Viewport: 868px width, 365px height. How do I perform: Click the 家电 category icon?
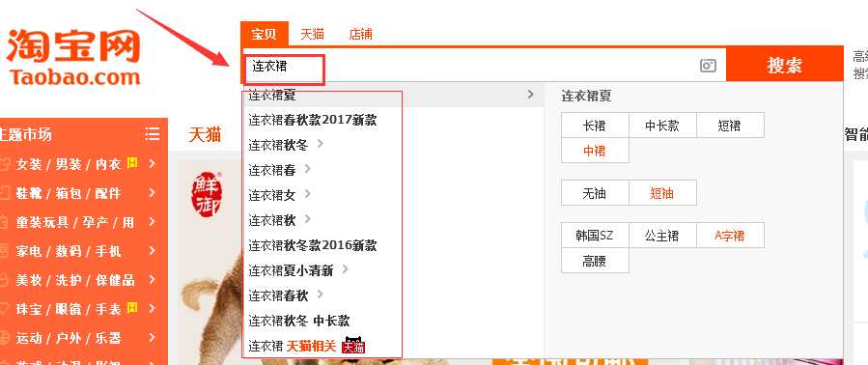tap(5, 251)
